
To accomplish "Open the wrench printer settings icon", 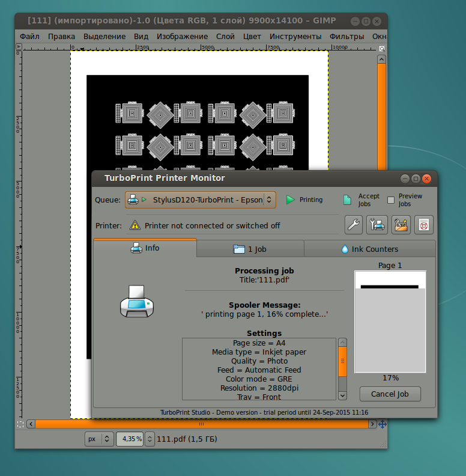I will pos(354,225).
